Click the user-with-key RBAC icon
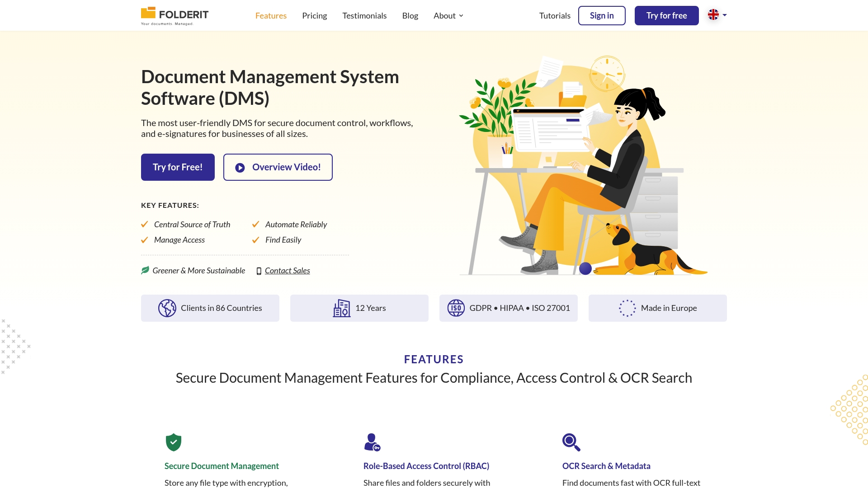Screen dimensions: 868x488 tap(373, 442)
